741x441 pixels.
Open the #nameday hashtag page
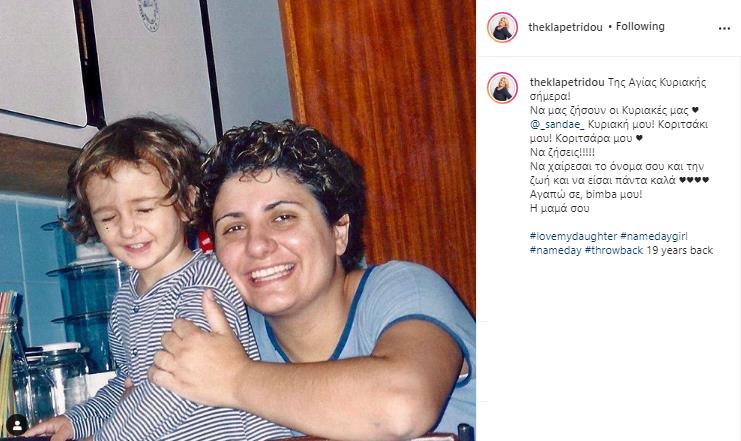click(555, 250)
